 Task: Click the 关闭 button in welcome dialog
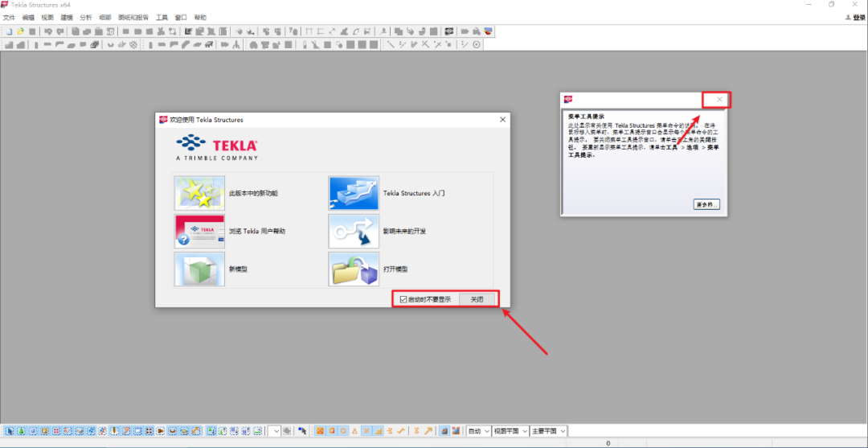pyautogui.click(x=477, y=299)
